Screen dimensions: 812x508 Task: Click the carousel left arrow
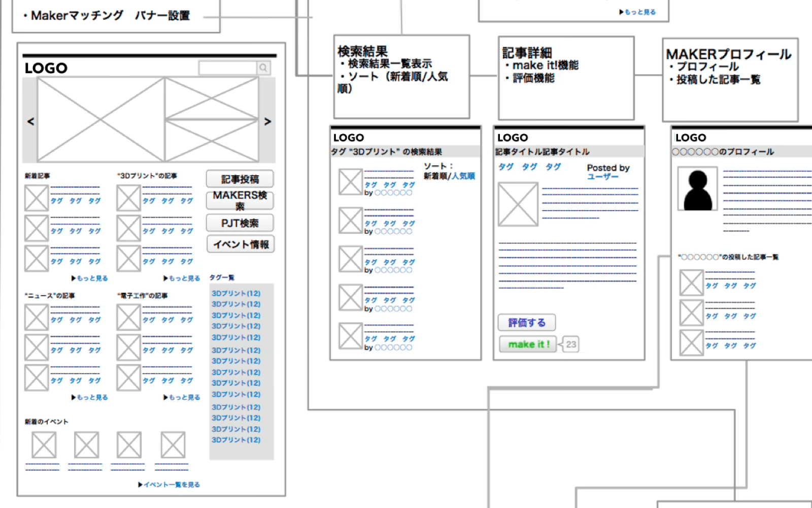[x=30, y=121]
